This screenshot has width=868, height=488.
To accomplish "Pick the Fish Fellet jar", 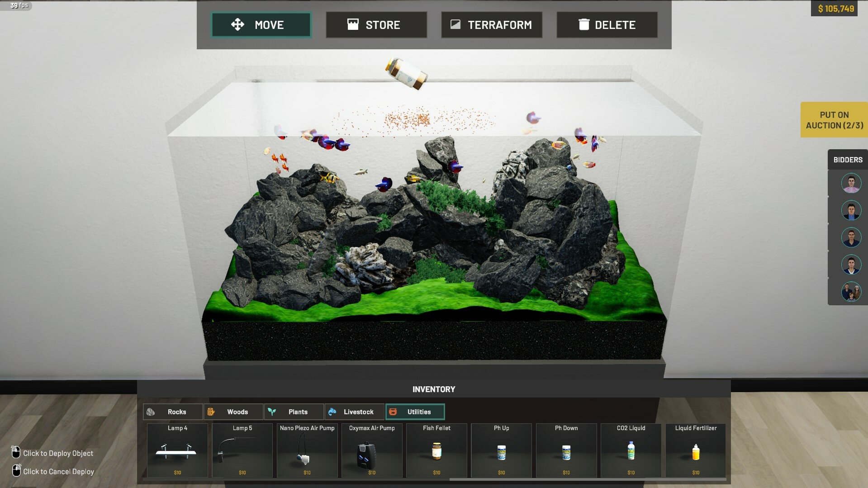I will [x=436, y=450].
